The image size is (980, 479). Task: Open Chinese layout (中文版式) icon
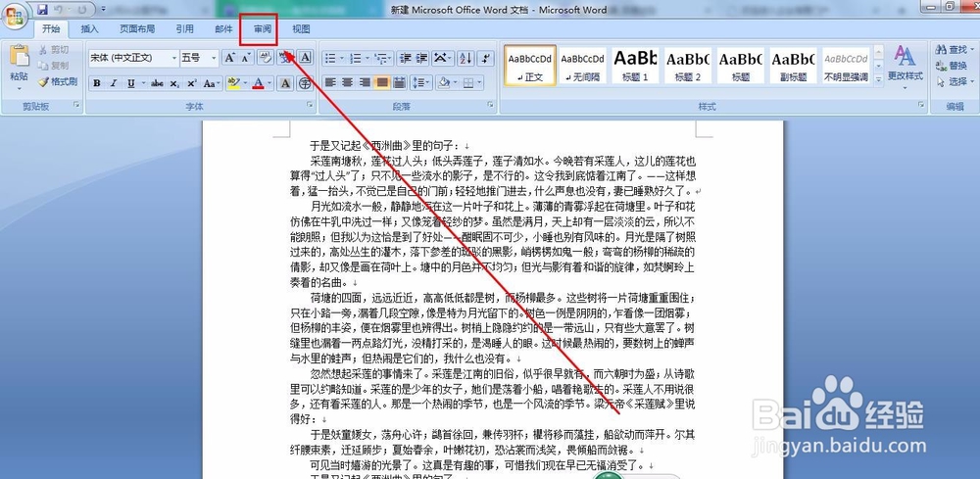pyautogui.click(x=442, y=59)
